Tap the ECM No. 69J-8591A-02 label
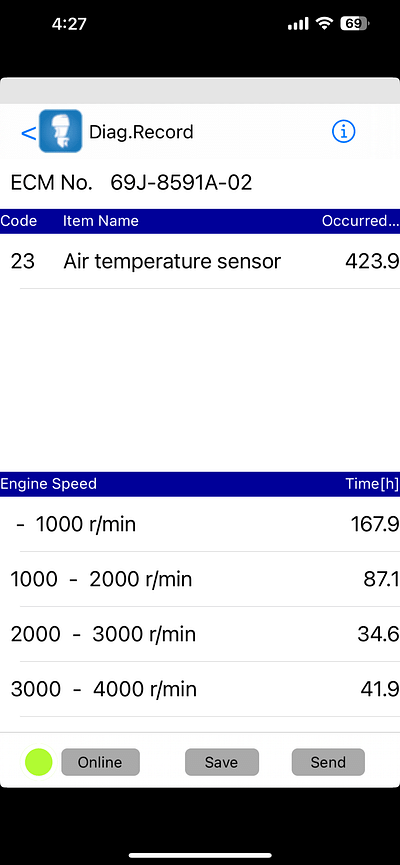 click(x=131, y=182)
